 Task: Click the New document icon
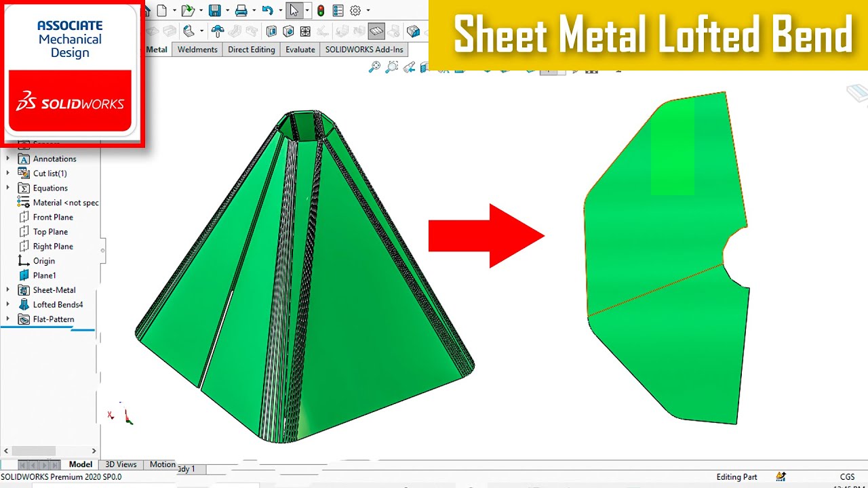pyautogui.click(x=161, y=10)
